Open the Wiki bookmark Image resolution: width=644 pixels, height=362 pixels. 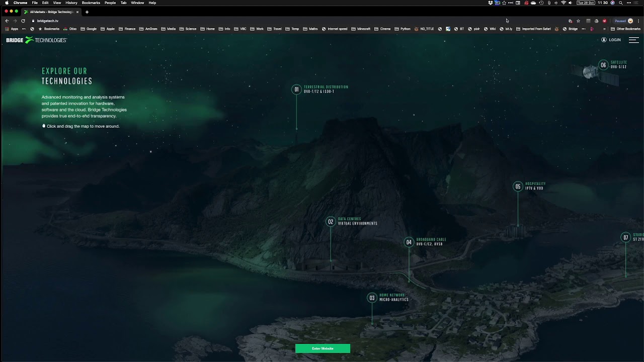[x=490, y=29]
